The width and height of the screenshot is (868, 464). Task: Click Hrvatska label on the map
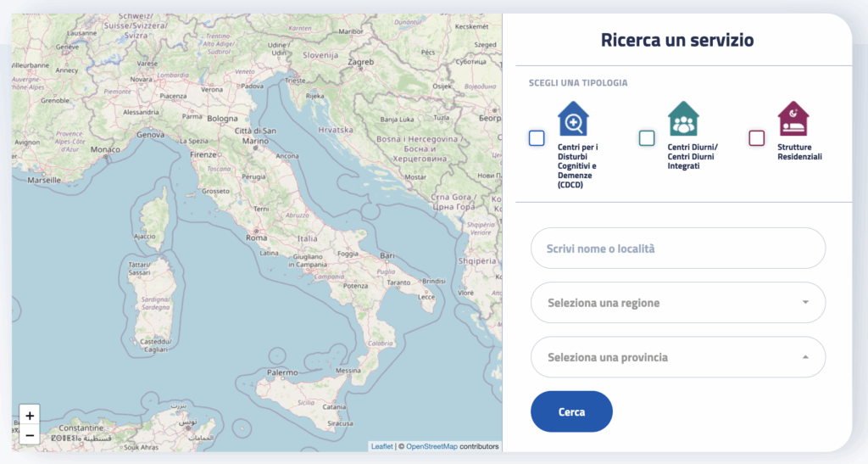(x=336, y=130)
